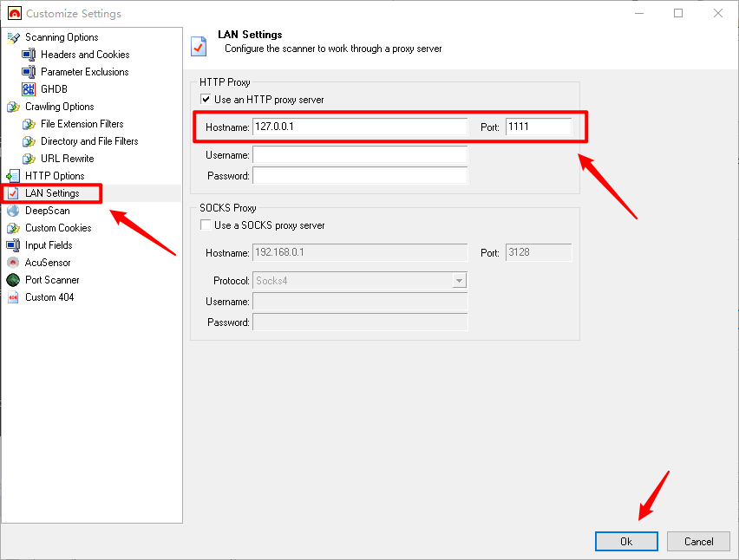
Task: Click the Scanning Options tree icon
Action: [13, 37]
